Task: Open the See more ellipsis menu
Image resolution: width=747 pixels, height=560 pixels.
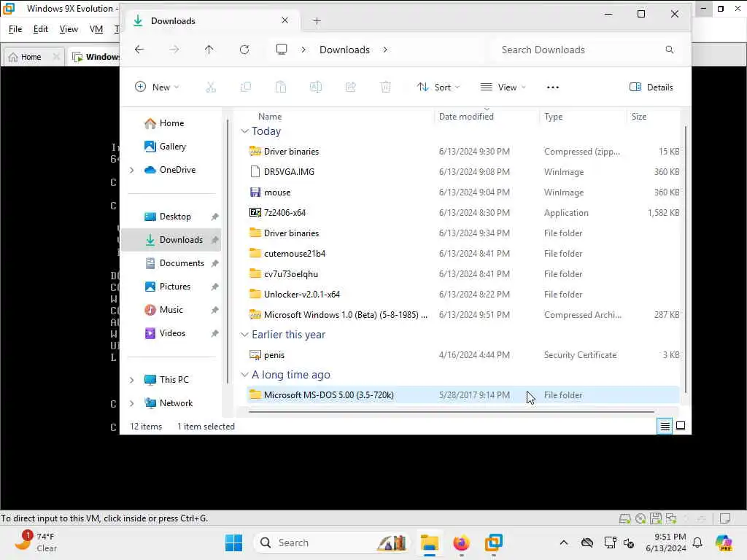Action: [x=553, y=87]
